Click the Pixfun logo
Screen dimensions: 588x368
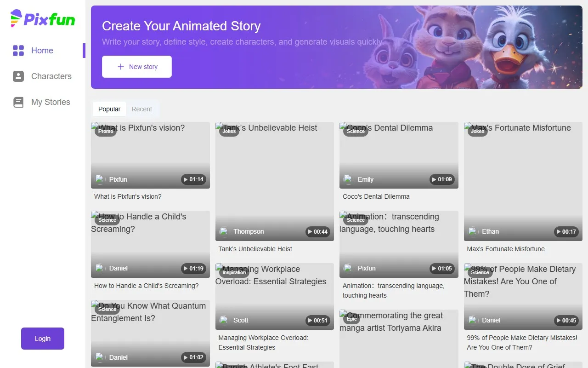coord(43,19)
